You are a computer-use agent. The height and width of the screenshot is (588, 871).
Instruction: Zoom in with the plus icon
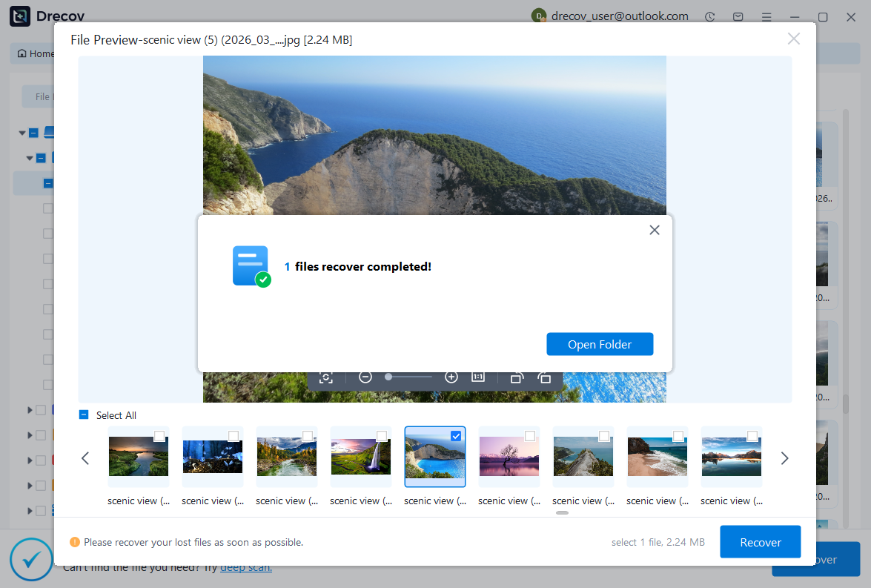(x=451, y=377)
